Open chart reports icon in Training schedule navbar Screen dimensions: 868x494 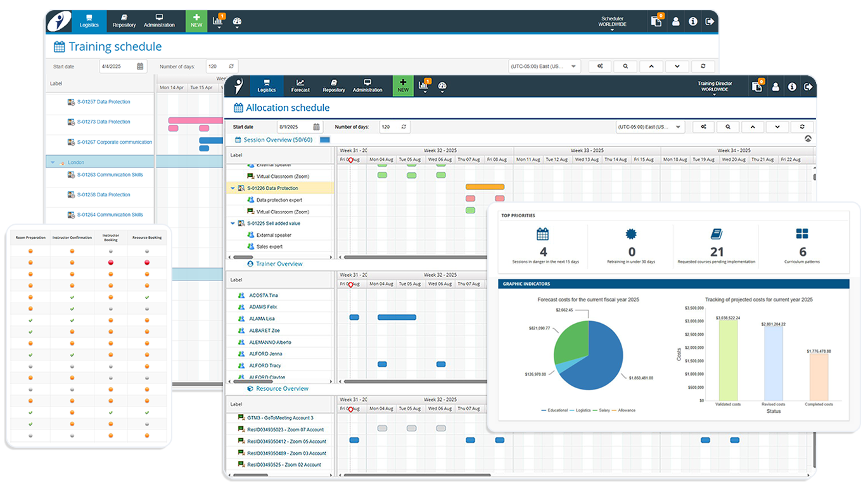tap(219, 22)
